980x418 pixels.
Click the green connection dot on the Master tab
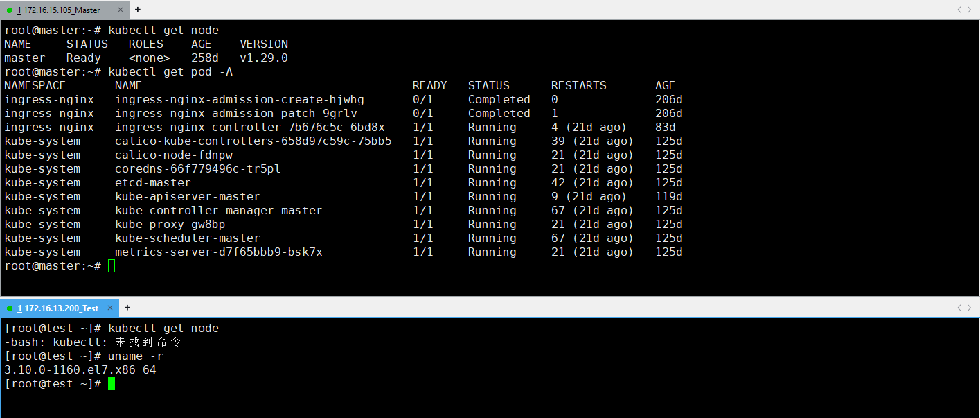(10, 10)
